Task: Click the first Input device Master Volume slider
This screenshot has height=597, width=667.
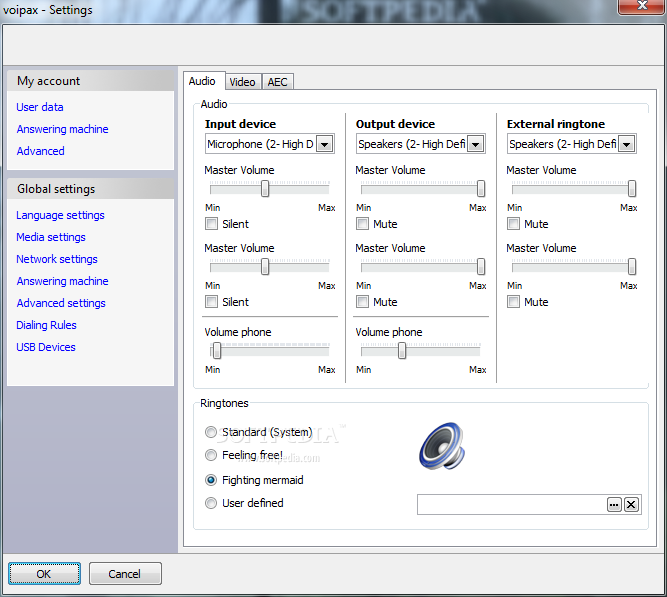Action: coord(270,189)
